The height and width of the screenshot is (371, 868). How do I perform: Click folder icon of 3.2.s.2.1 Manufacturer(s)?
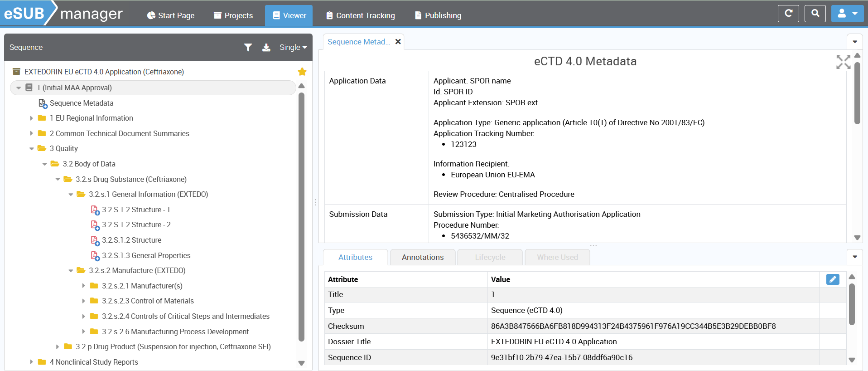[x=94, y=286]
